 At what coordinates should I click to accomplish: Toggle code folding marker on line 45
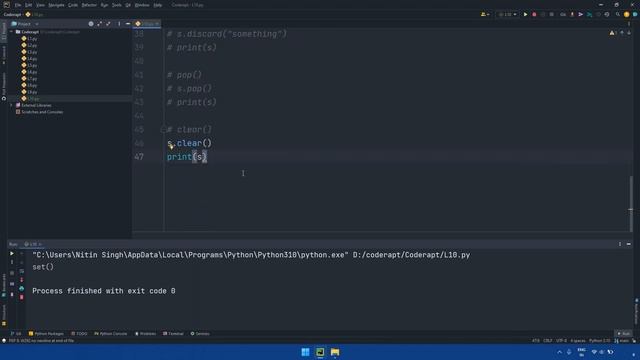[x=163, y=130]
